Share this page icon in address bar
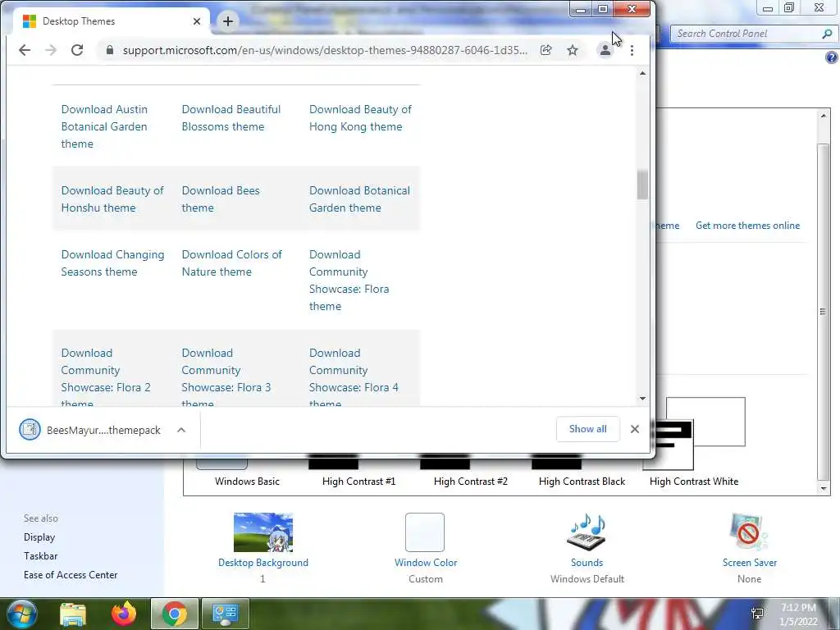 pyautogui.click(x=546, y=50)
